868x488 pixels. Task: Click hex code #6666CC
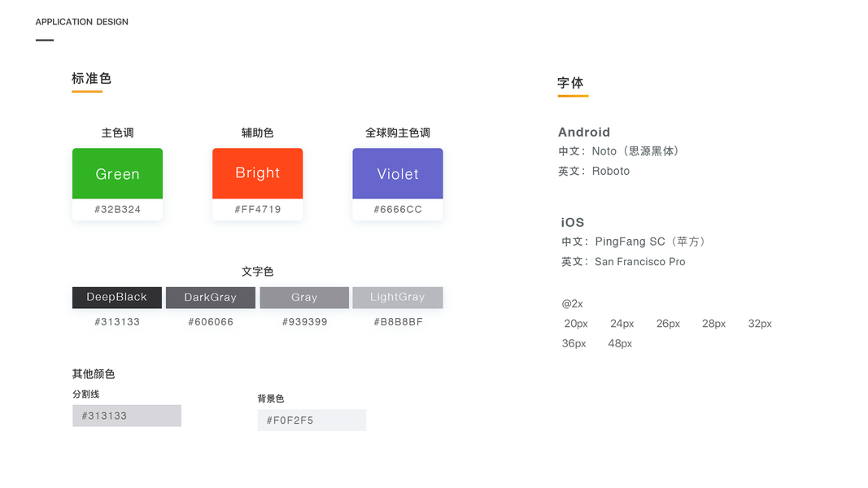tap(398, 210)
